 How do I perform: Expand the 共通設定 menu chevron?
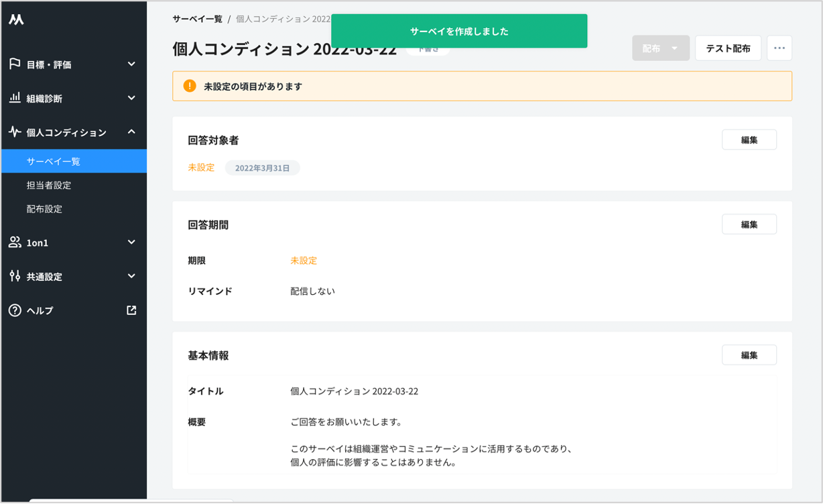point(131,276)
